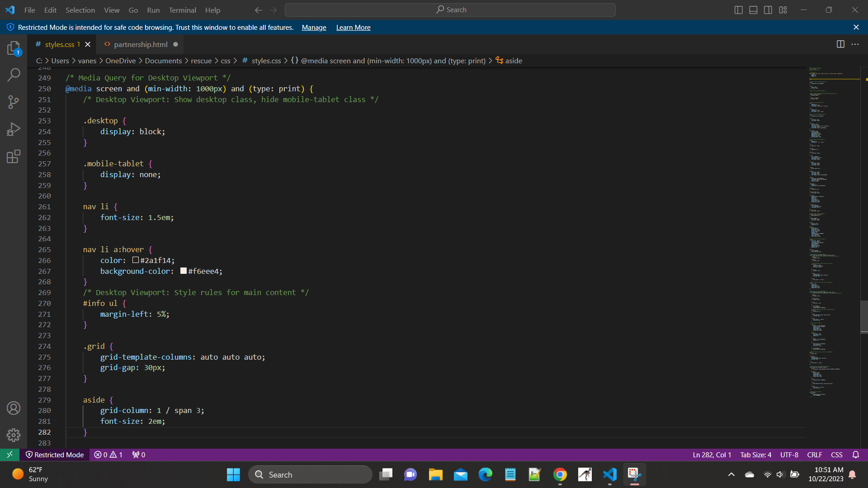Open the CSS language mode selector

click(x=837, y=455)
